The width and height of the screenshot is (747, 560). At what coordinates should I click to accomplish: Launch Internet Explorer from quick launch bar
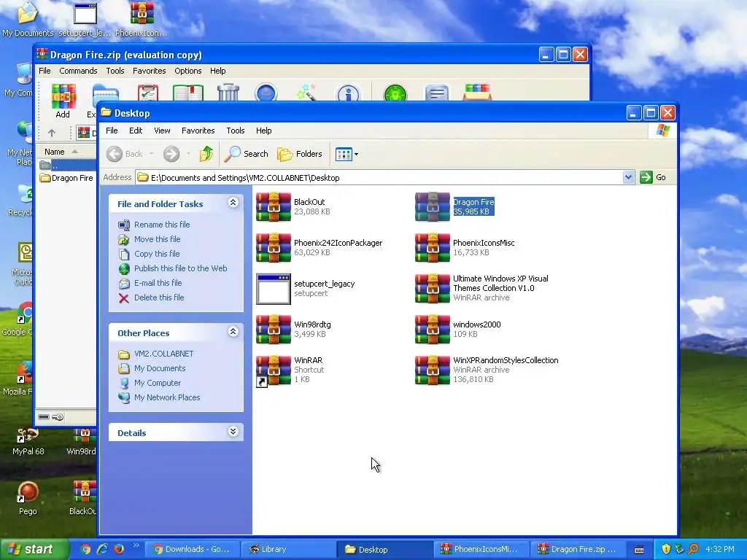point(102,549)
